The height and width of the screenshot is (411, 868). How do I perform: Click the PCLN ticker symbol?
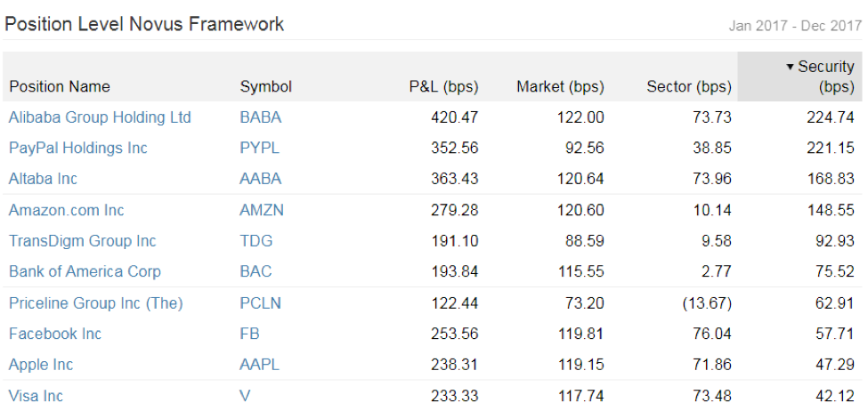point(260,303)
